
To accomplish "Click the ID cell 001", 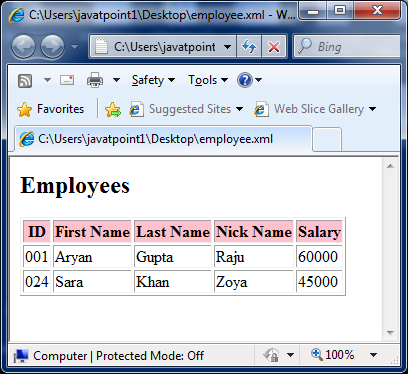I will (x=37, y=257).
